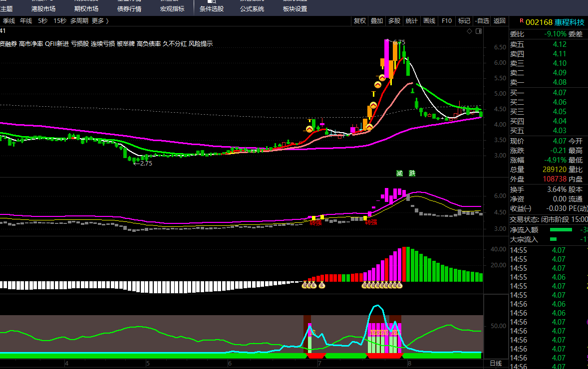
Task: Expand the 更多 period options
Action: pyautogui.click(x=100, y=21)
